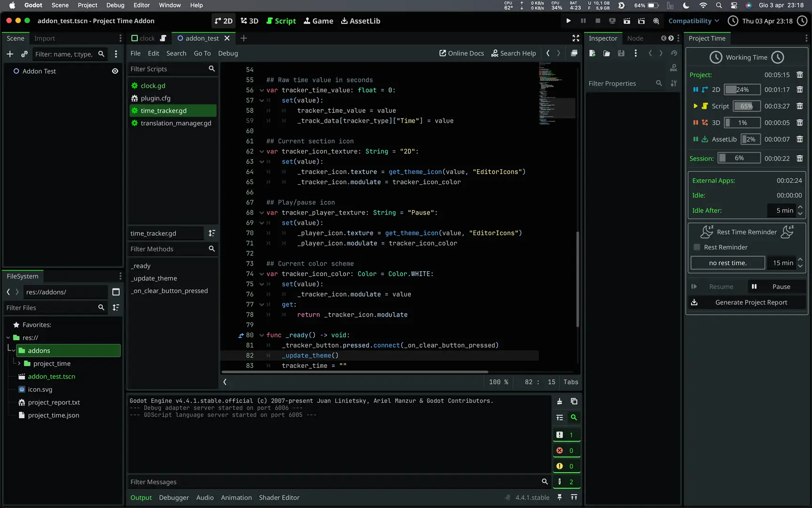Fold tracker_time_value variable at line 56
812x508 pixels.
tap(262, 90)
